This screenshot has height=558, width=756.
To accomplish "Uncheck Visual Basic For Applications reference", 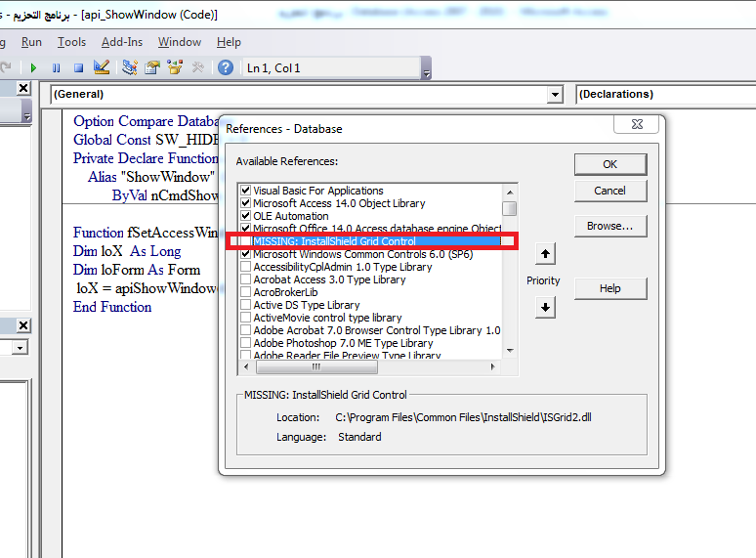I will (x=245, y=190).
